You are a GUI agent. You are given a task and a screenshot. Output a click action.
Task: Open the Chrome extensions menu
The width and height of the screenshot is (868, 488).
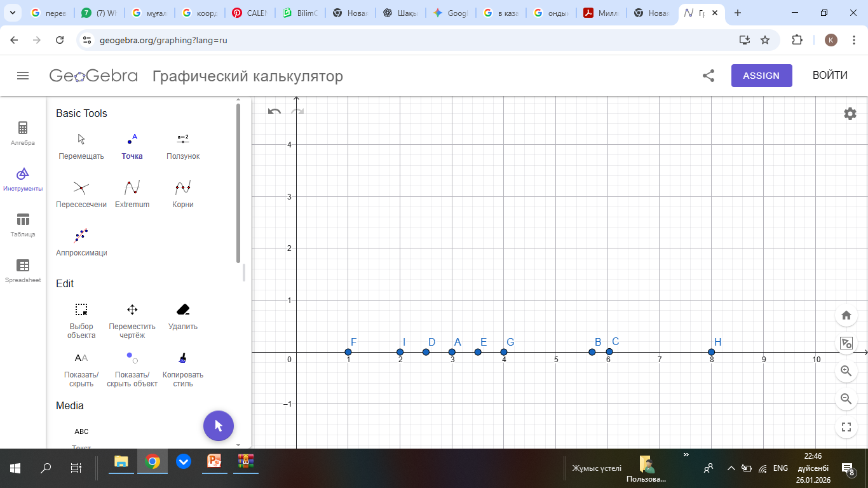click(797, 40)
